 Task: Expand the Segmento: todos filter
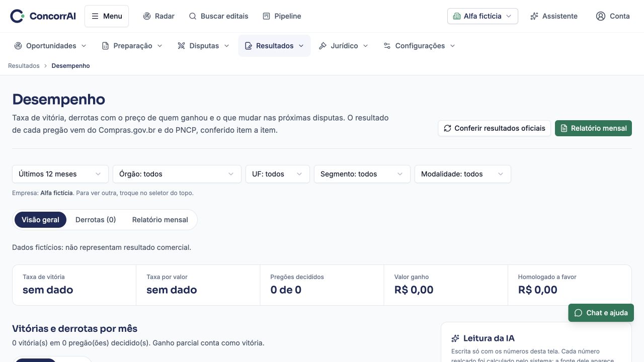point(362,174)
